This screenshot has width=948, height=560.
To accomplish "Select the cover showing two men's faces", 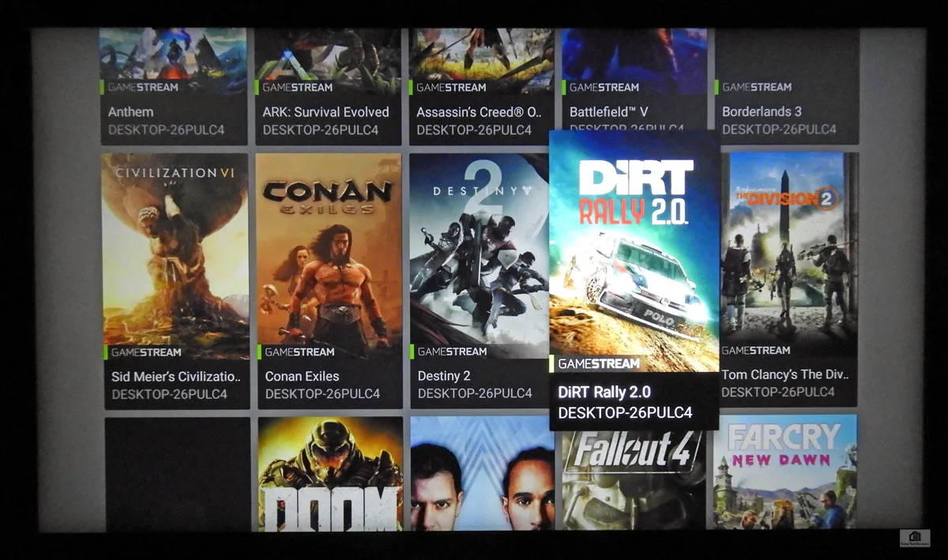I will pyautogui.click(x=483, y=473).
